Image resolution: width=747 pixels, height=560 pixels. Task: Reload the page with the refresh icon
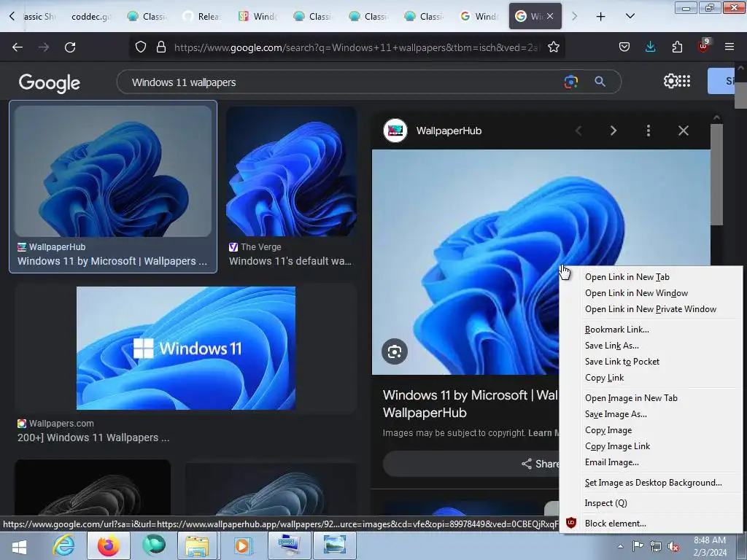[70, 47]
